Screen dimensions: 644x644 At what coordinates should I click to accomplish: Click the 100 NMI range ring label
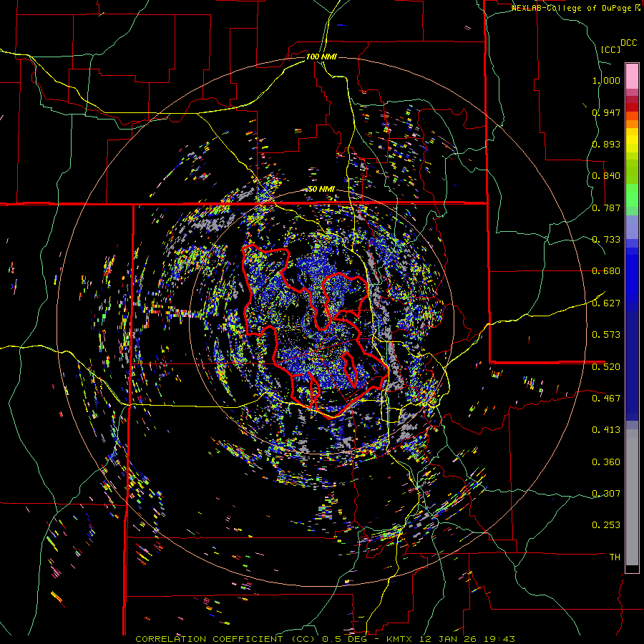pos(321,57)
